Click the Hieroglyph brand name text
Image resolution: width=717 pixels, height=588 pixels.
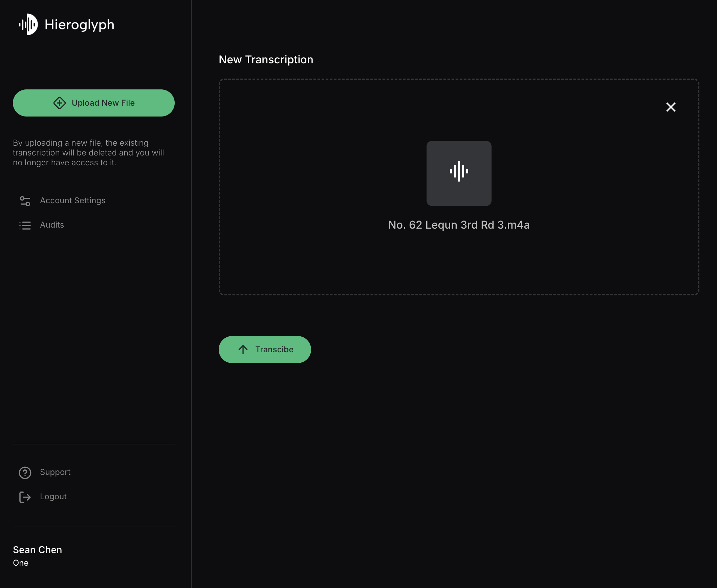79,24
